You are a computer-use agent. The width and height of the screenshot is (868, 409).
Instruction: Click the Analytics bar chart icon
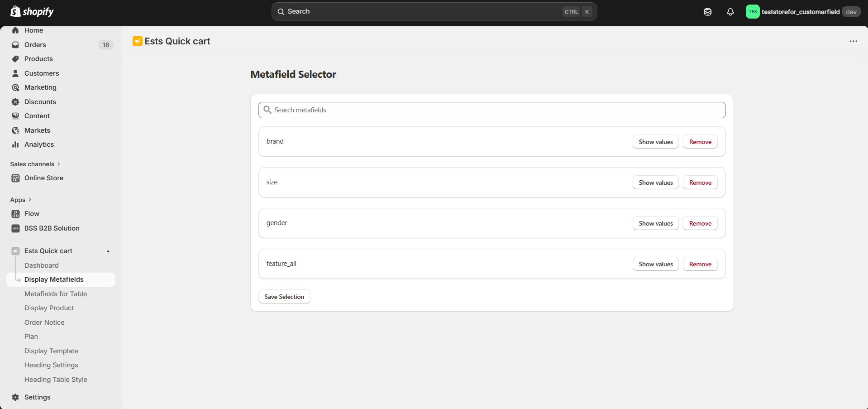click(15, 144)
